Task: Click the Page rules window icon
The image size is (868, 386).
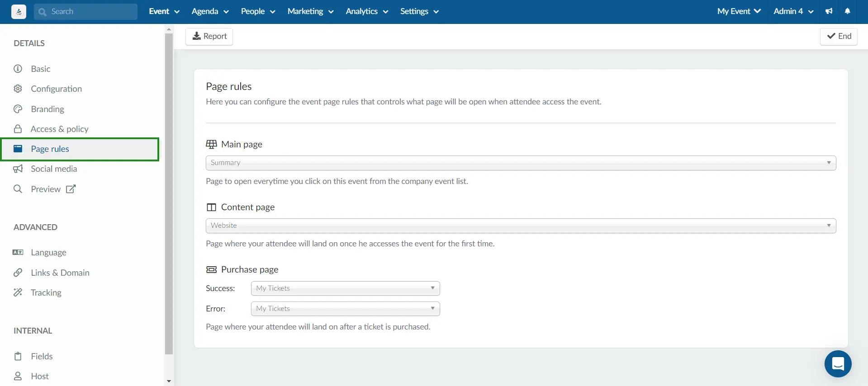Action: [18, 149]
